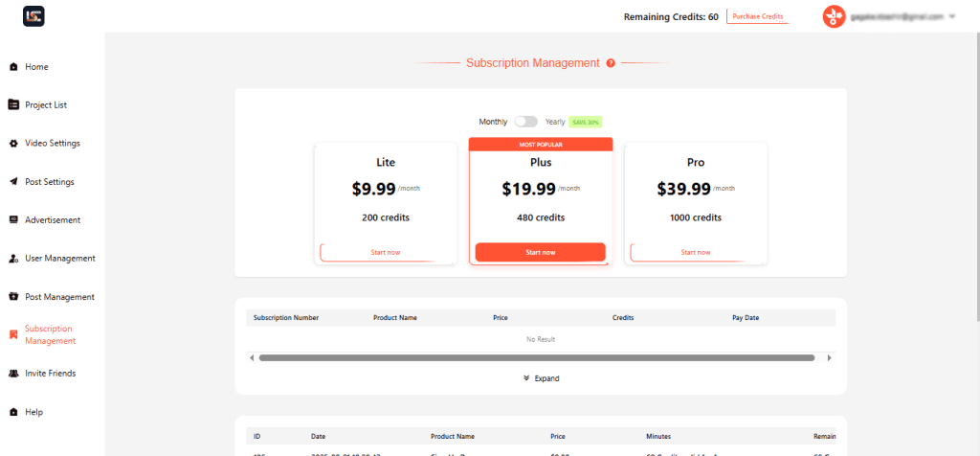The height and width of the screenshot is (456, 980).
Task: Click the Subscription Management help question icon
Action: (611, 63)
